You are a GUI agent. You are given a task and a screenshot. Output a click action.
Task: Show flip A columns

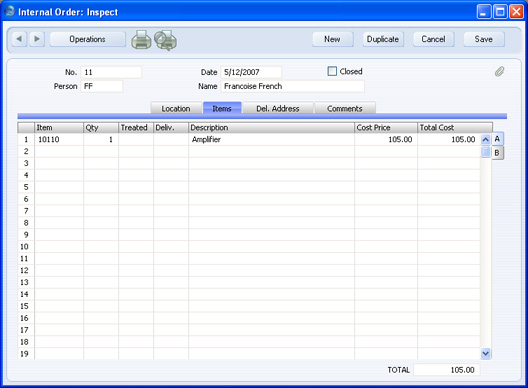click(497, 139)
